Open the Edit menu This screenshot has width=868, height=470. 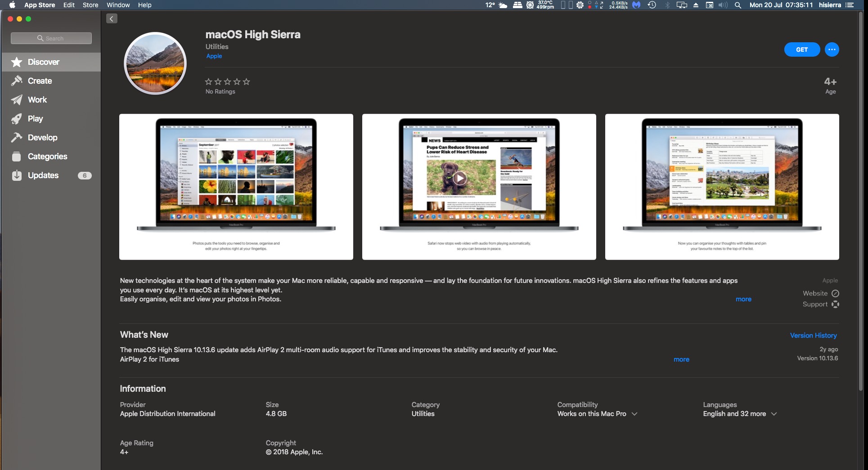(69, 5)
